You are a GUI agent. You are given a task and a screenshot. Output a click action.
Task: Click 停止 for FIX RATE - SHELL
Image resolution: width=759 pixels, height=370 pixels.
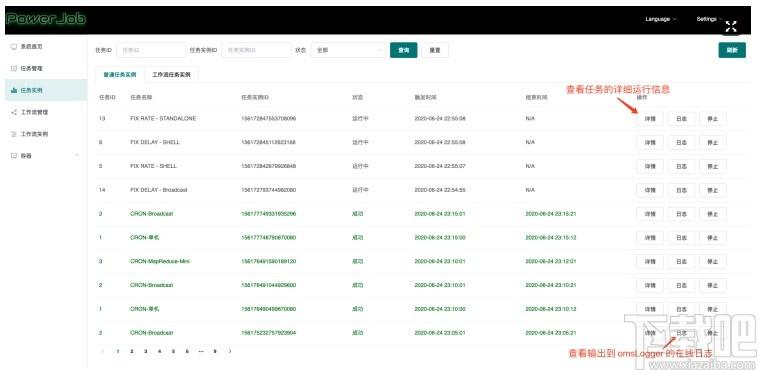[713, 166]
